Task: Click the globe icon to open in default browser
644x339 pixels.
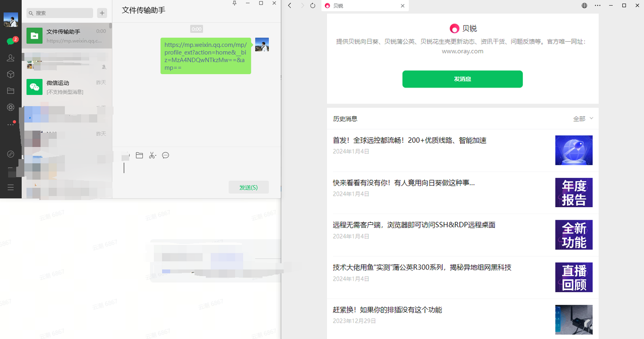Action: pyautogui.click(x=585, y=6)
